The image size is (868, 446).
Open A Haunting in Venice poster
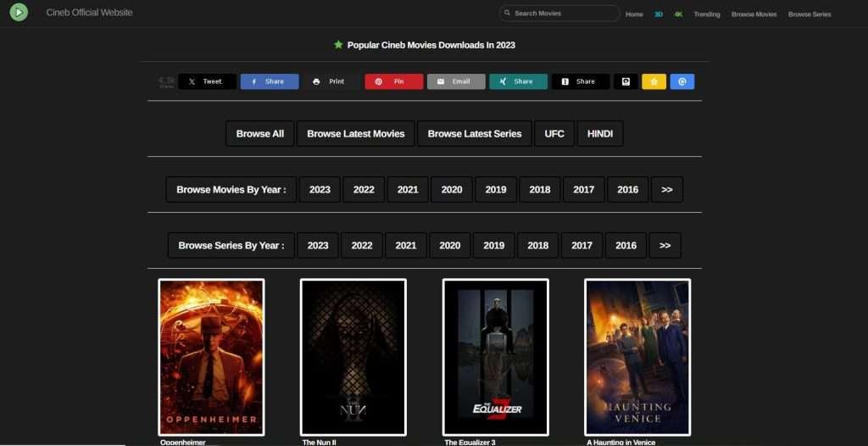point(637,357)
